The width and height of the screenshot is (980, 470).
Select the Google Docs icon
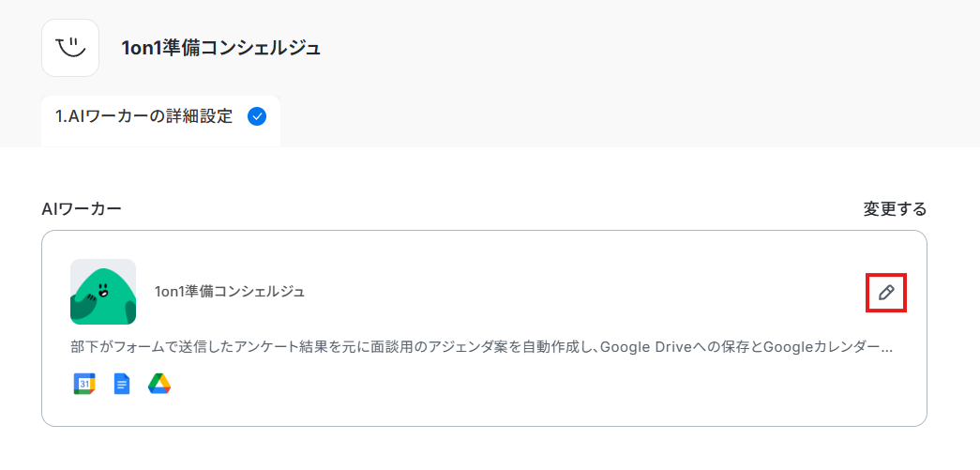coord(122,384)
